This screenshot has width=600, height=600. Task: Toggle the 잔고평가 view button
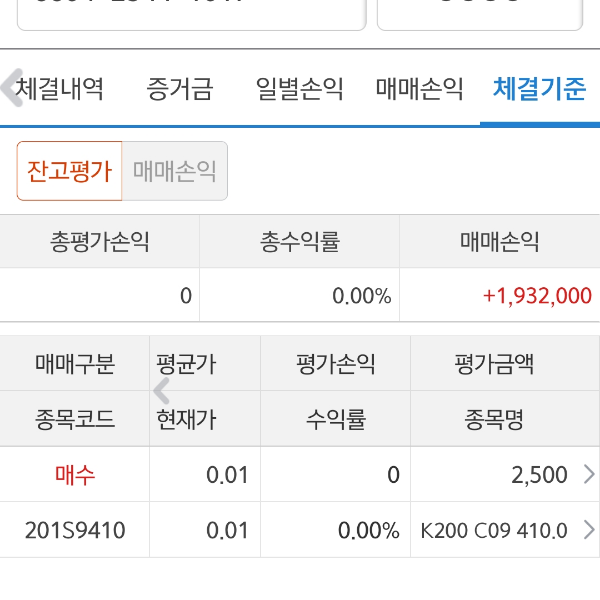click(x=70, y=171)
